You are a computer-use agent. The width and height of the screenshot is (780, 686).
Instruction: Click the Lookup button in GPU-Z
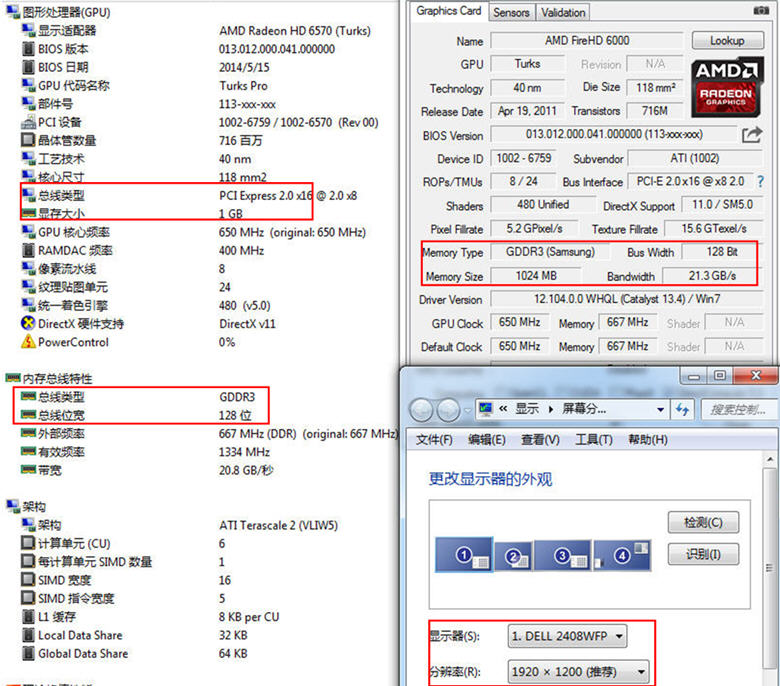pyautogui.click(x=727, y=40)
